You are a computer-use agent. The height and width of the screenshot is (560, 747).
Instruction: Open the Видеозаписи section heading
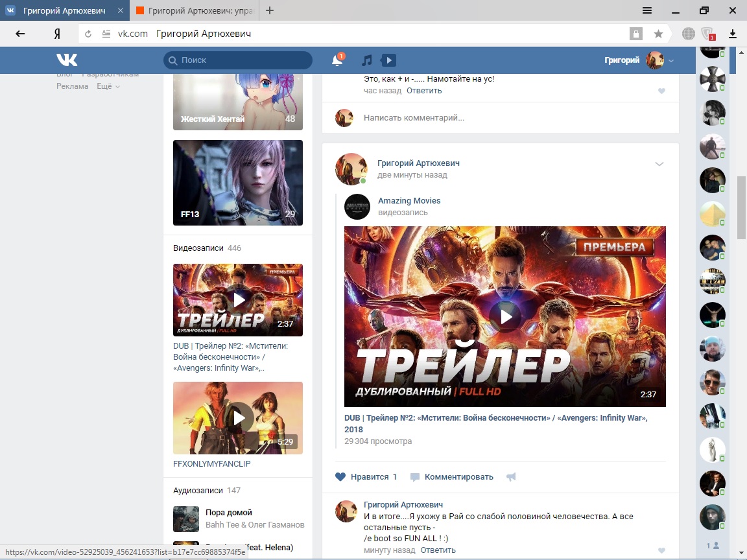point(198,248)
